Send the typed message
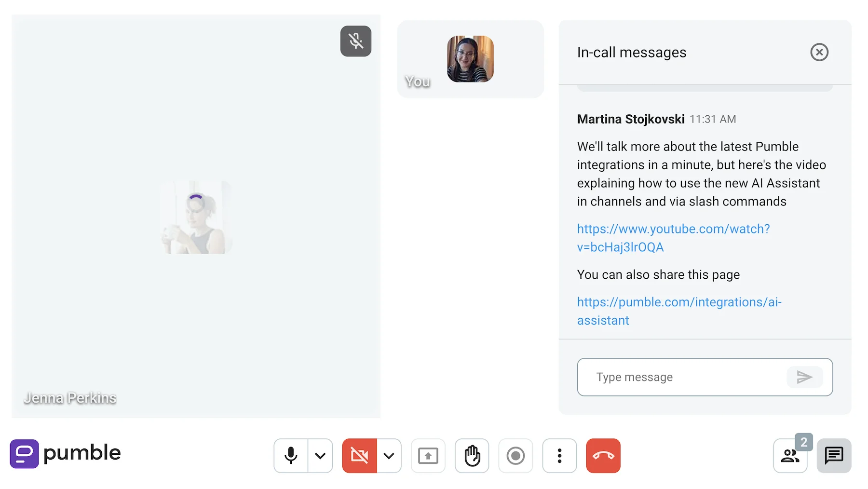 coord(804,377)
